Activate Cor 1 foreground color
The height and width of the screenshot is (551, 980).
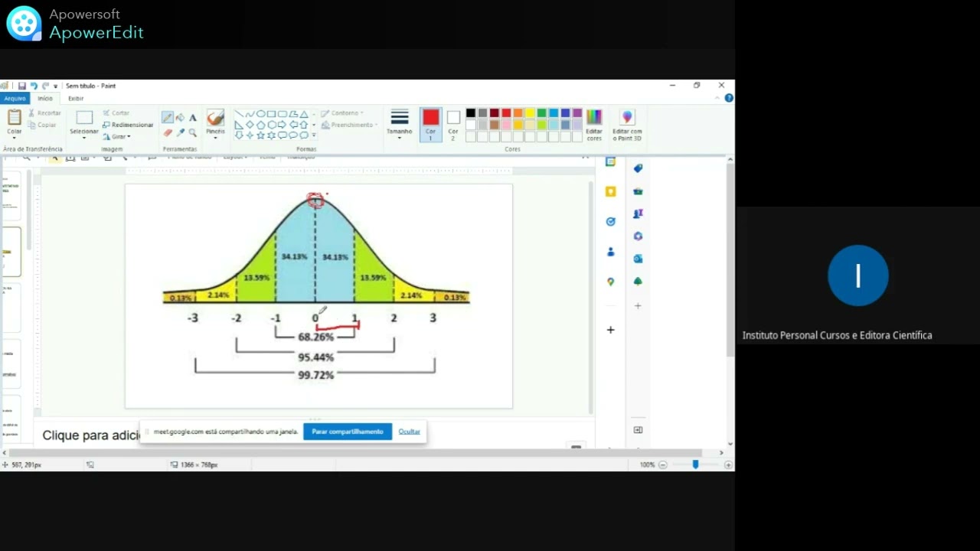pyautogui.click(x=430, y=125)
